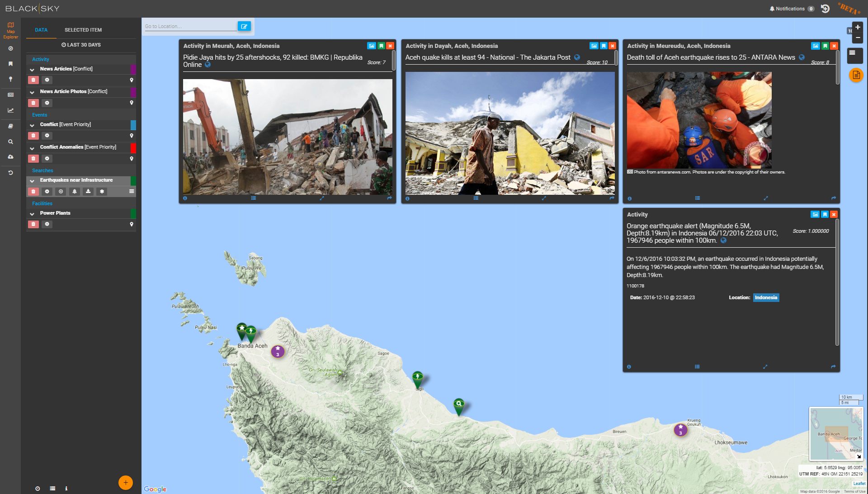Click the Indonesia location tag
Screen dimensions: 868x494
click(x=766, y=297)
